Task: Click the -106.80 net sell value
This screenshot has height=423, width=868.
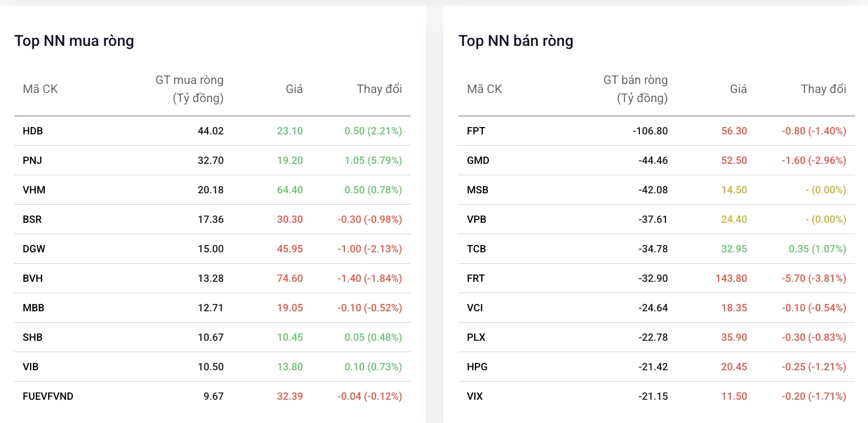Action: [650, 131]
